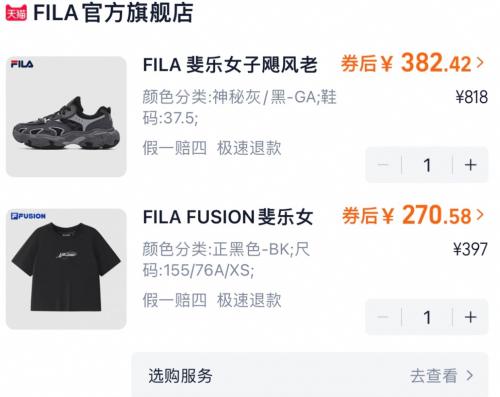Image resolution: width=500 pixels, height=397 pixels.
Task: Expand the 券后¥270.58 price details chevron
Action: (x=480, y=215)
